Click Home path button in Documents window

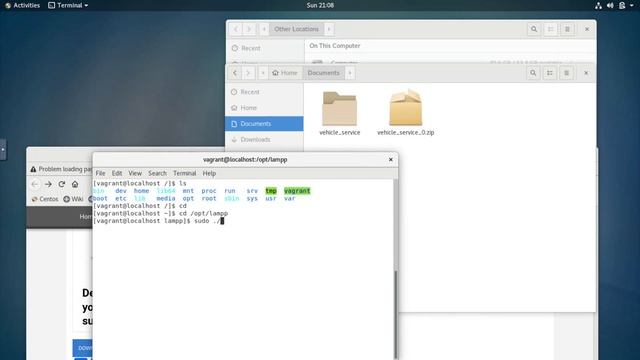(x=285, y=73)
